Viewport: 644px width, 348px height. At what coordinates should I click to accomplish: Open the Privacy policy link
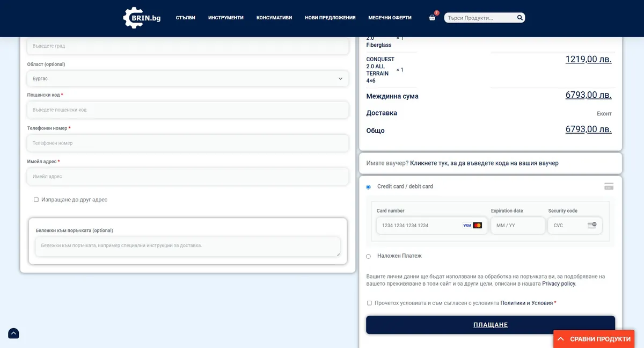click(x=558, y=284)
